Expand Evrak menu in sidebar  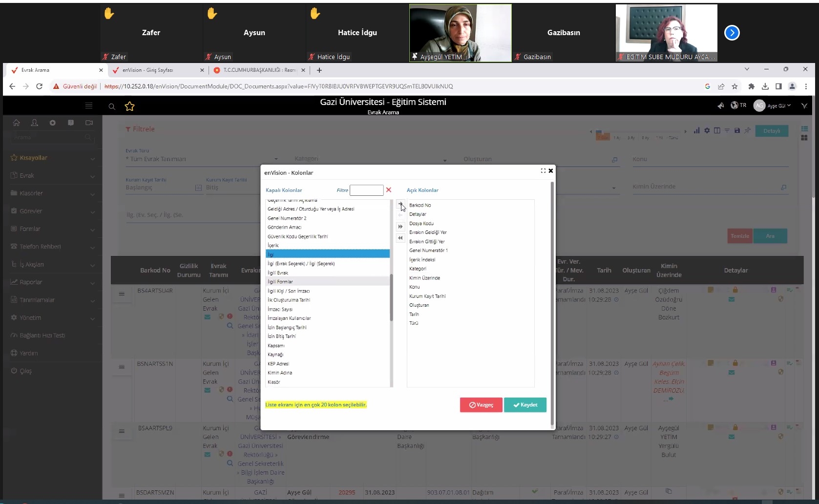pos(53,175)
